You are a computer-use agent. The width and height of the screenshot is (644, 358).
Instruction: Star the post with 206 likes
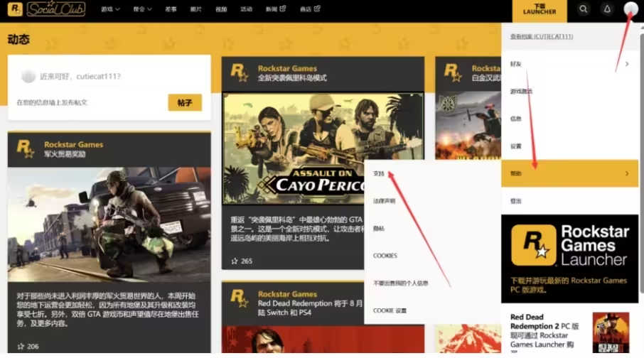(x=21, y=347)
